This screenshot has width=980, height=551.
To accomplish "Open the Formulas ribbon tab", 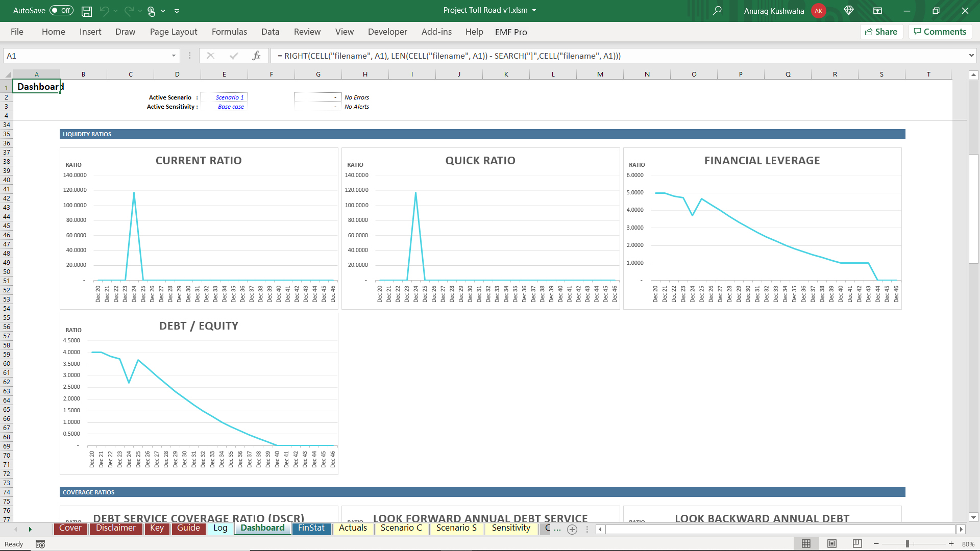I will [229, 32].
